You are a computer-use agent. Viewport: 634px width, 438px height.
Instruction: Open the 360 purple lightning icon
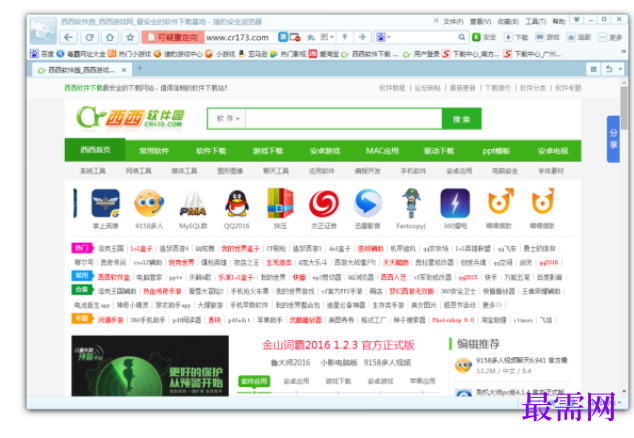[x=455, y=203]
